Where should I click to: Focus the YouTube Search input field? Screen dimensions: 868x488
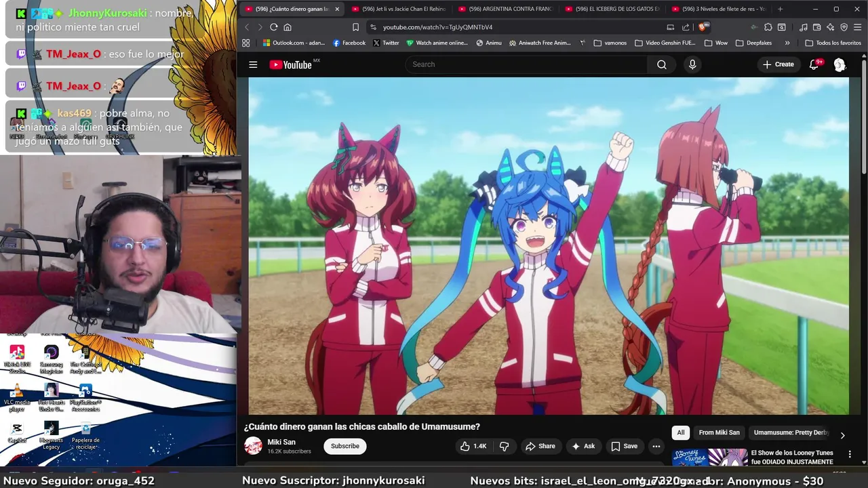click(x=527, y=64)
